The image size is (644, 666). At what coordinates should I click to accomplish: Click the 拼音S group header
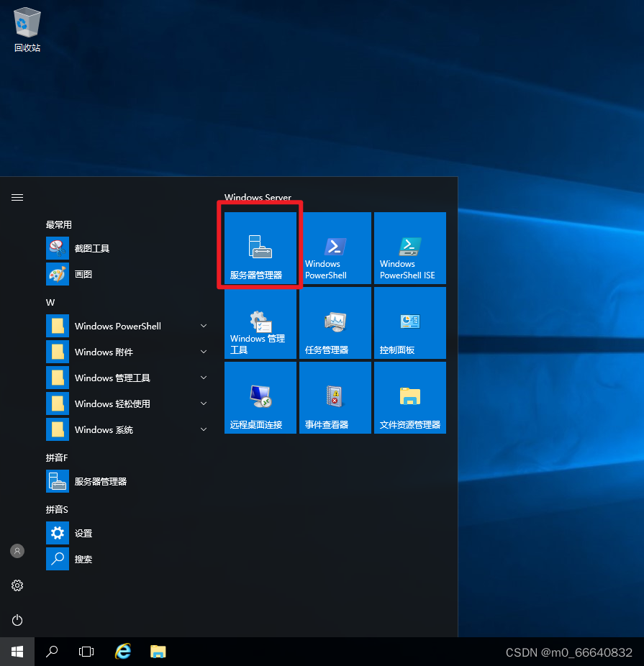pos(57,509)
